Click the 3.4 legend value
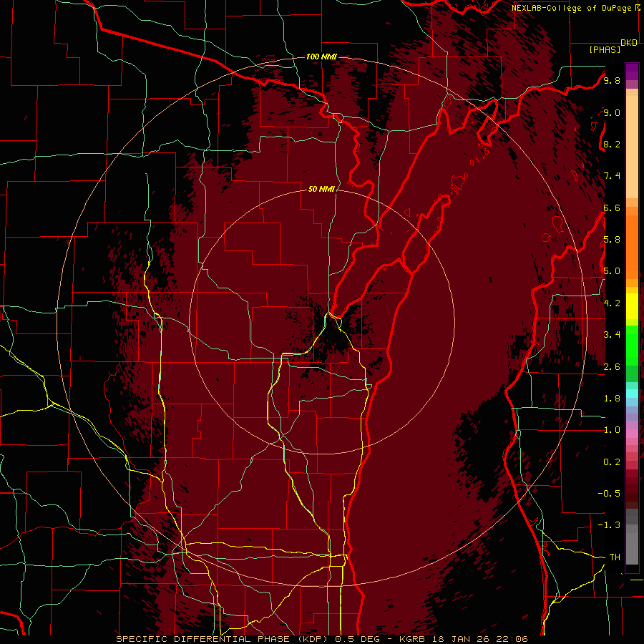The image size is (644, 644). (612, 335)
